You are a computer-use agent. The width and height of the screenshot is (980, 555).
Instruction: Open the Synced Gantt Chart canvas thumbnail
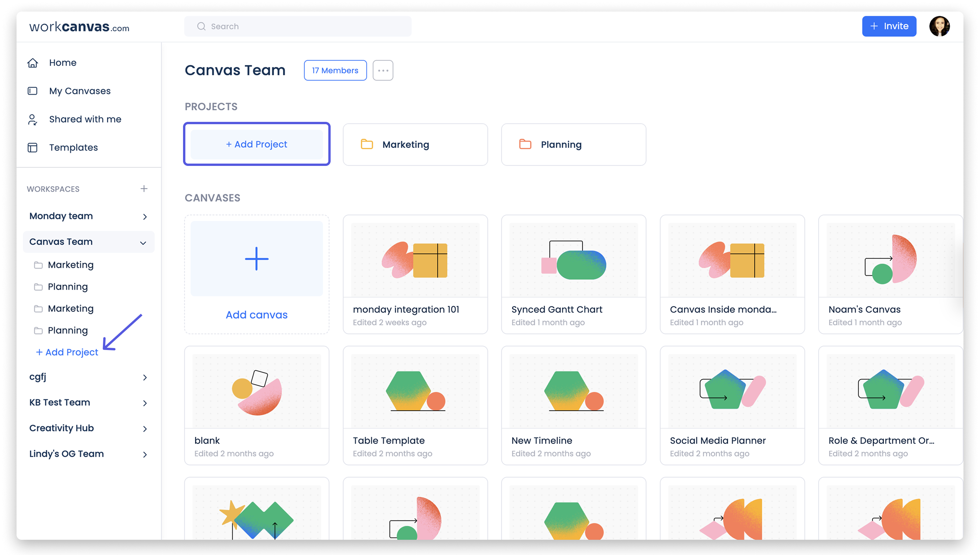tap(573, 259)
